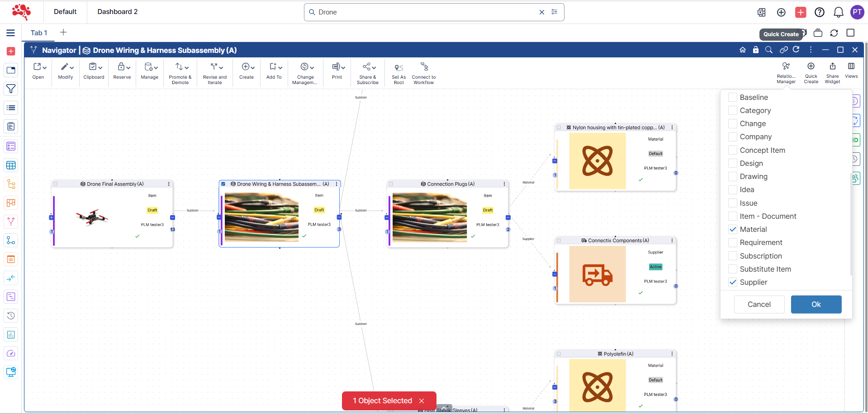Select the Drone Final Assembly thumbnail
Screen dimensions: 868x414
coord(92,217)
